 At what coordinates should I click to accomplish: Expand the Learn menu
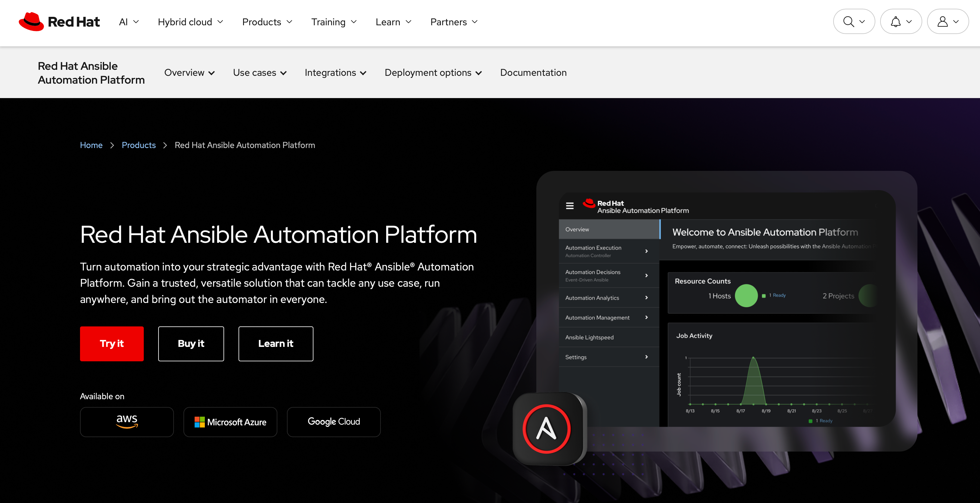[x=393, y=22]
